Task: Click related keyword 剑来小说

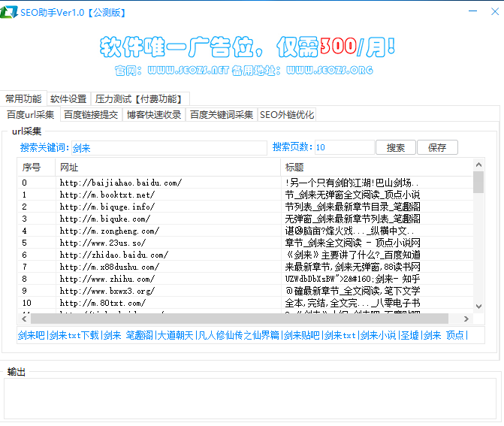Action: point(378,335)
